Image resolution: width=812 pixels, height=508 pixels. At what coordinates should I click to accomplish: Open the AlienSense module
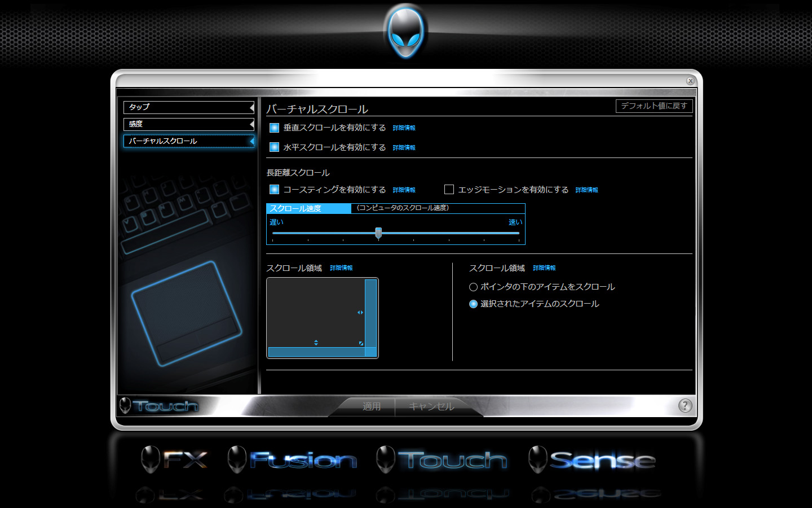[592, 460]
